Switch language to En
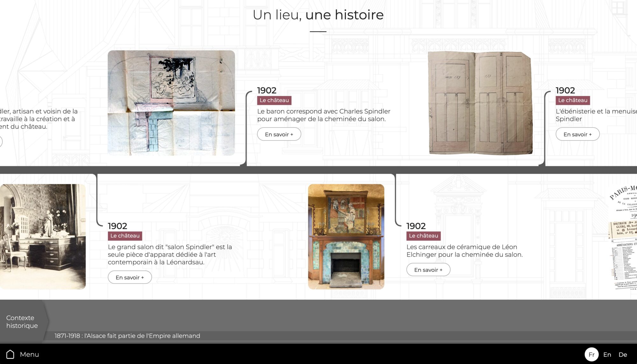 tap(607, 354)
